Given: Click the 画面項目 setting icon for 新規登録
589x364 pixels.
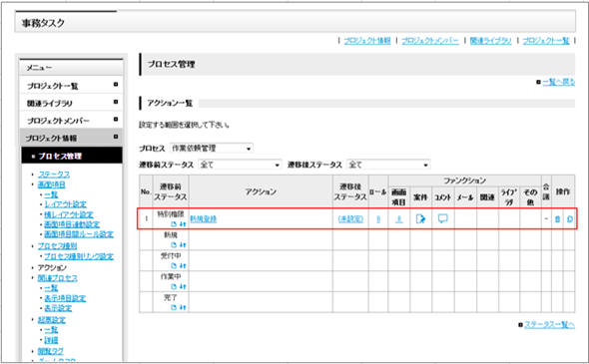Looking at the screenshot, I should click(x=399, y=218).
